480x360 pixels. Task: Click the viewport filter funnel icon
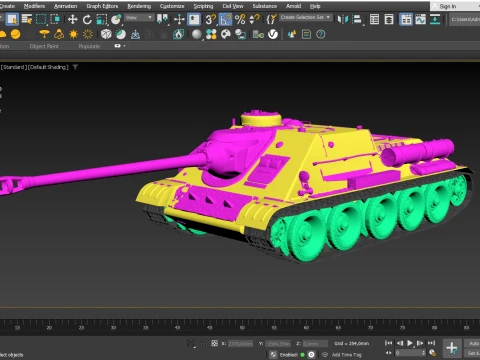pos(75,67)
